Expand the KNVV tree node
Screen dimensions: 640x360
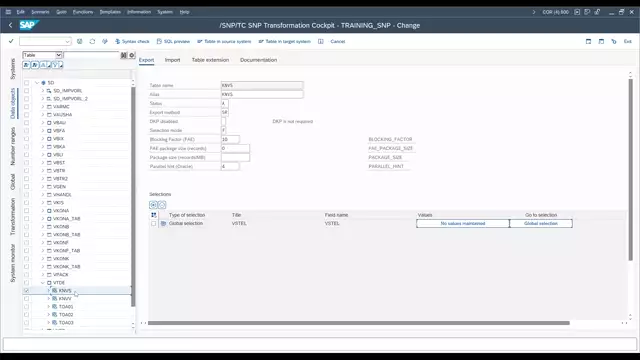[x=49, y=298]
